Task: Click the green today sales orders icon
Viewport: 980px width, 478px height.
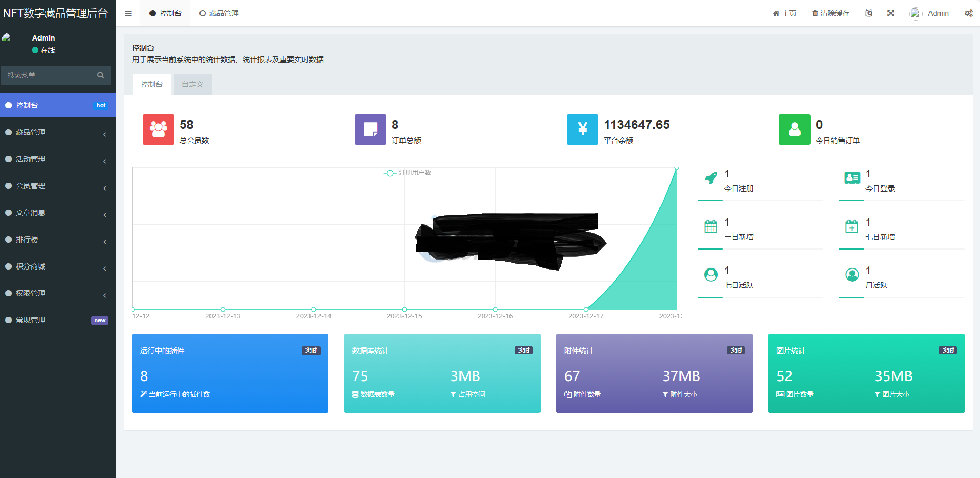Action: pyautogui.click(x=794, y=129)
